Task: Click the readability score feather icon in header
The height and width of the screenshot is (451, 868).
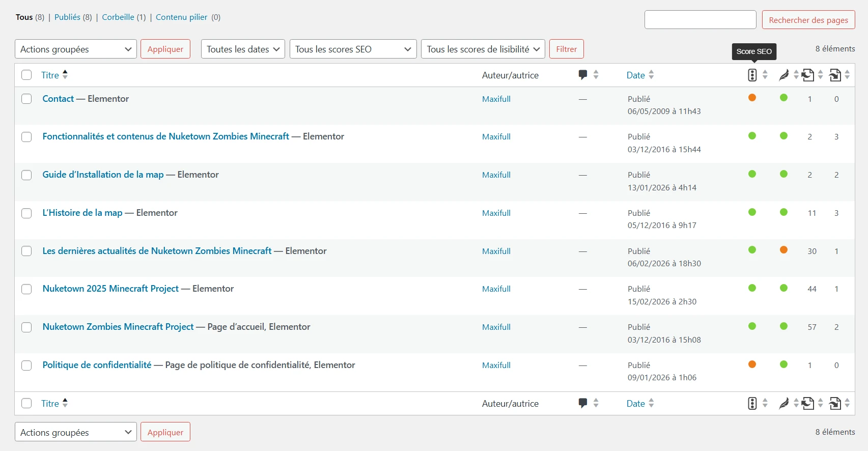Action: click(783, 75)
